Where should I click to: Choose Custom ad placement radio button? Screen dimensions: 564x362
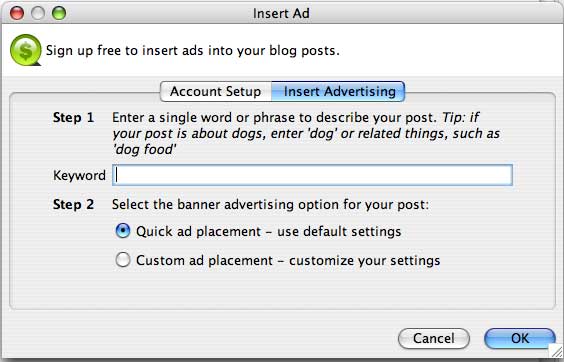(123, 260)
